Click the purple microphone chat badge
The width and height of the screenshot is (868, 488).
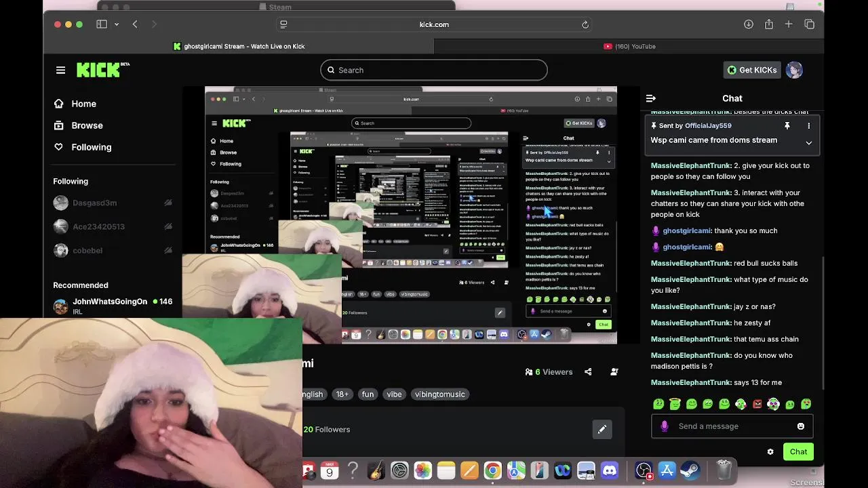[665, 426]
